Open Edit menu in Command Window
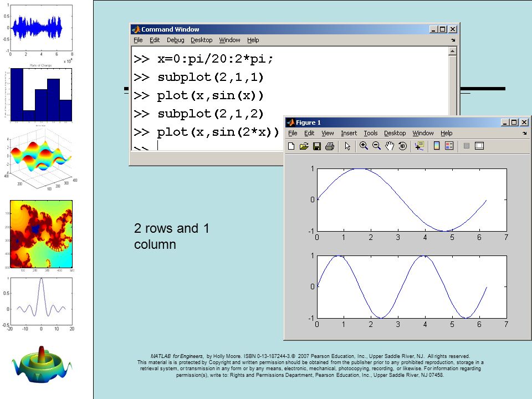 coord(155,40)
